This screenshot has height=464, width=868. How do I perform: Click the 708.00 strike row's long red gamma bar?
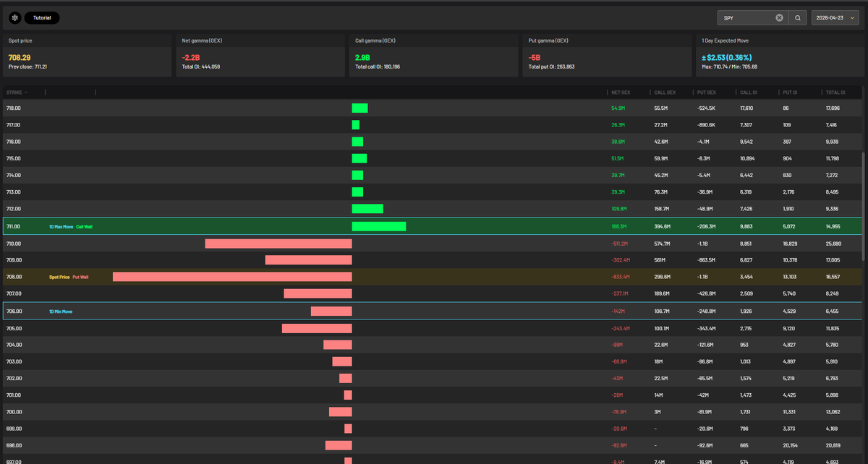[232, 277]
